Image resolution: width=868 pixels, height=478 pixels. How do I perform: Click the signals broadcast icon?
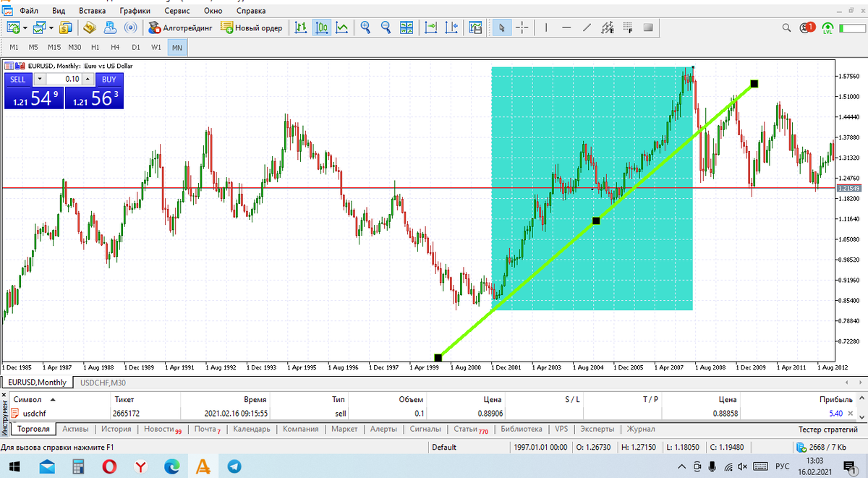click(131, 27)
